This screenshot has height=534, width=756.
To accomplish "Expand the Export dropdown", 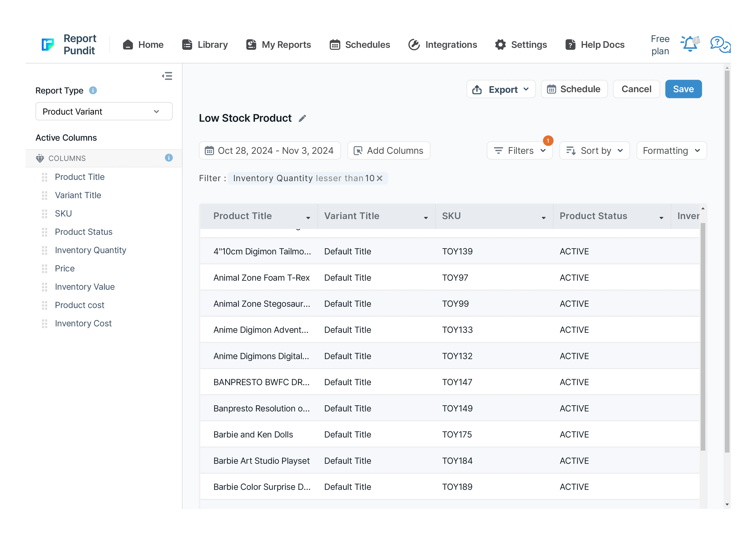I will [x=501, y=89].
